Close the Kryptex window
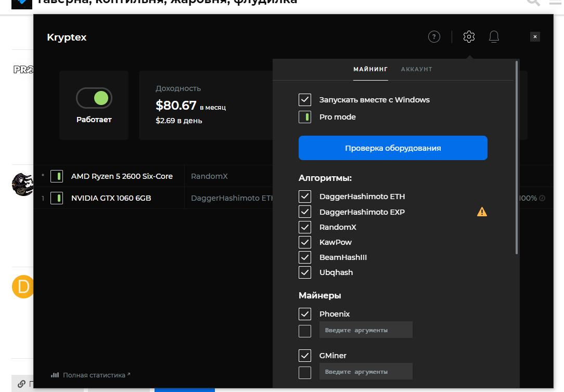 [535, 36]
